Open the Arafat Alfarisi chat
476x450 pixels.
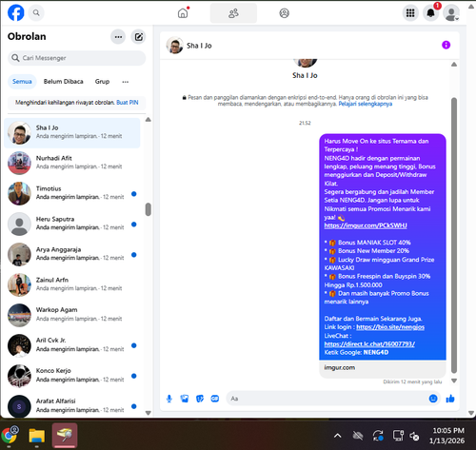click(x=72, y=406)
